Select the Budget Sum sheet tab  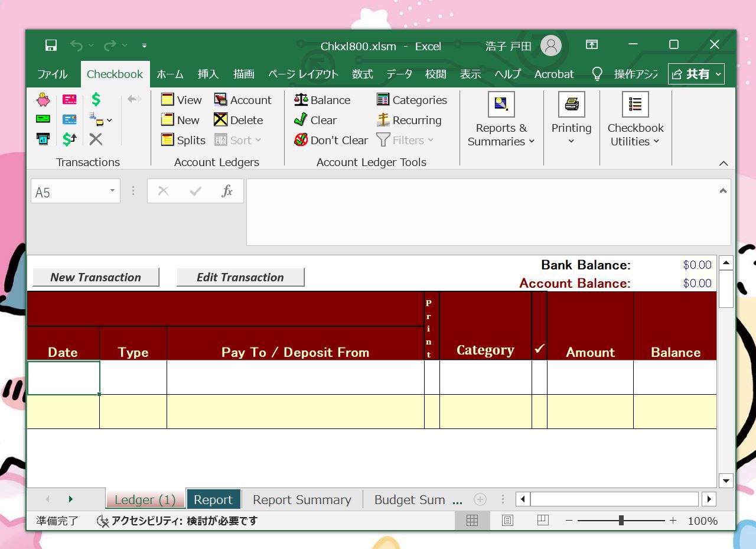(409, 499)
